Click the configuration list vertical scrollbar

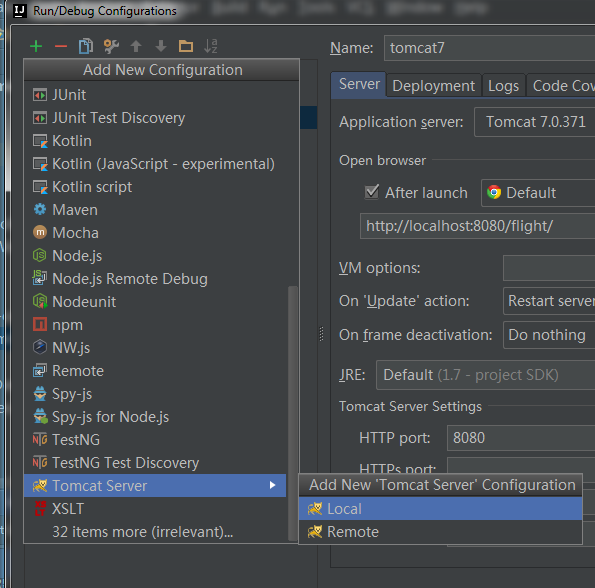click(x=293, y=413)
